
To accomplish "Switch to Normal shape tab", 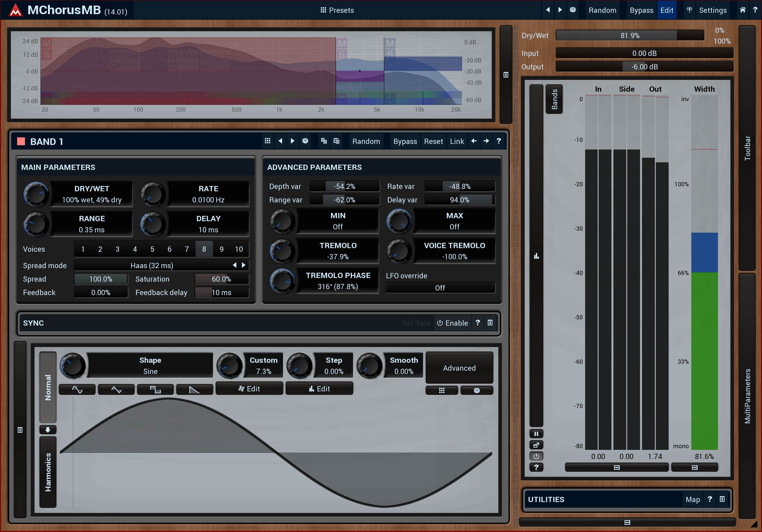I will (48, 387).
